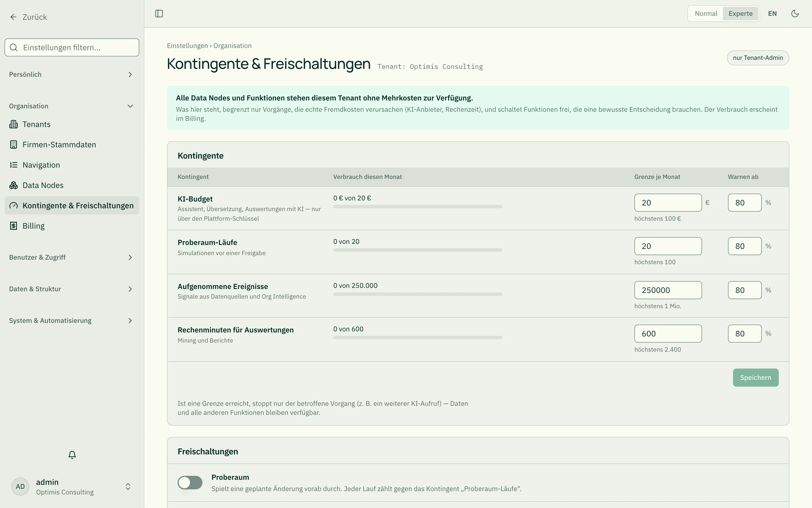Click the Navigation list icon
The image size is (812, 508).
coord(14,165)
